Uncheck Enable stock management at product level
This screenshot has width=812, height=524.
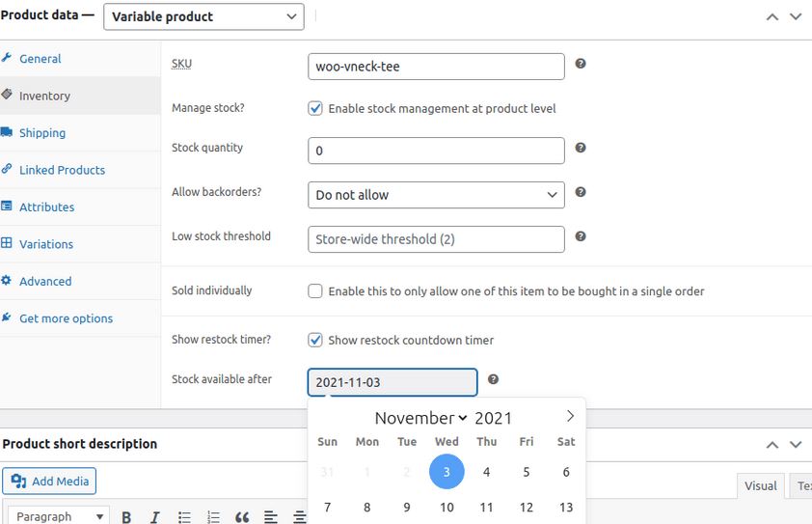pyautogui.click(x=314, y=108)
